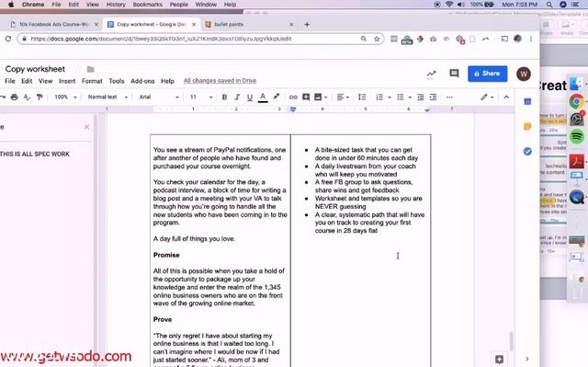The width and height of the screenshot is (588, 367).
Task: Open Chrome three-dot menu
Action: 531,39
